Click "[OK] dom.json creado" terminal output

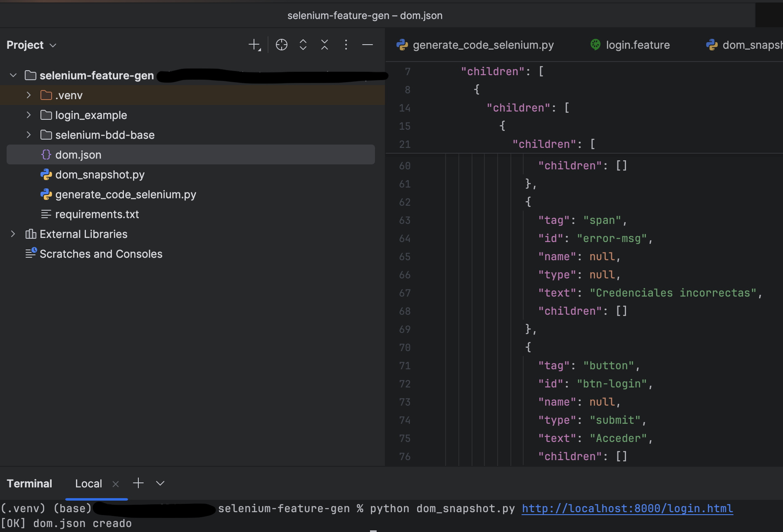pyautogui.click(x=66, y=523)
